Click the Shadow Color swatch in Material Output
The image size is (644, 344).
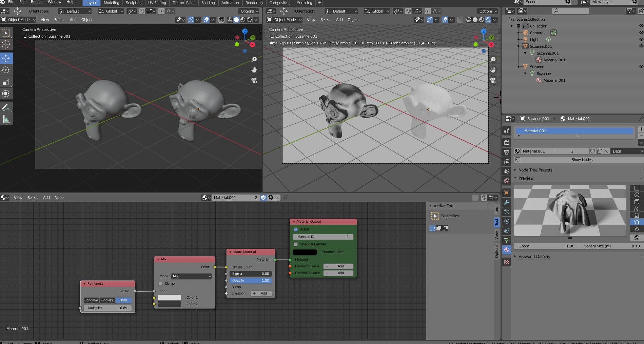[x=305, y=252]
